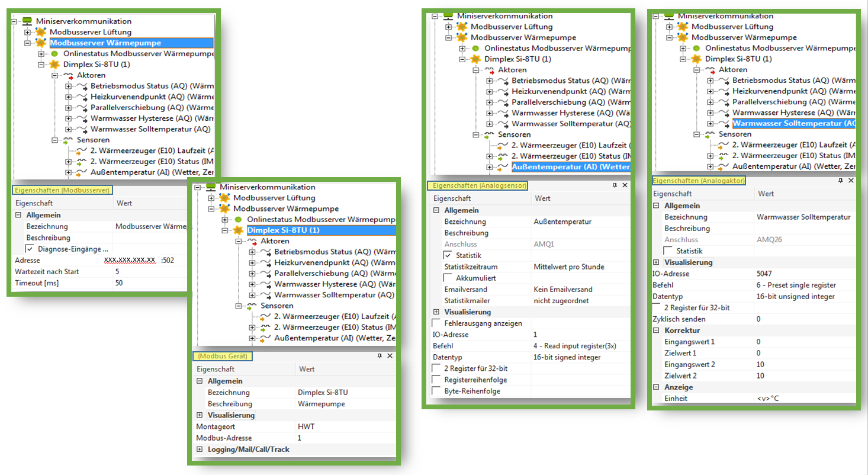
Task: Uncheck Statistik checkbox in Analogsensor properties
Action: [x=448, y=256]
